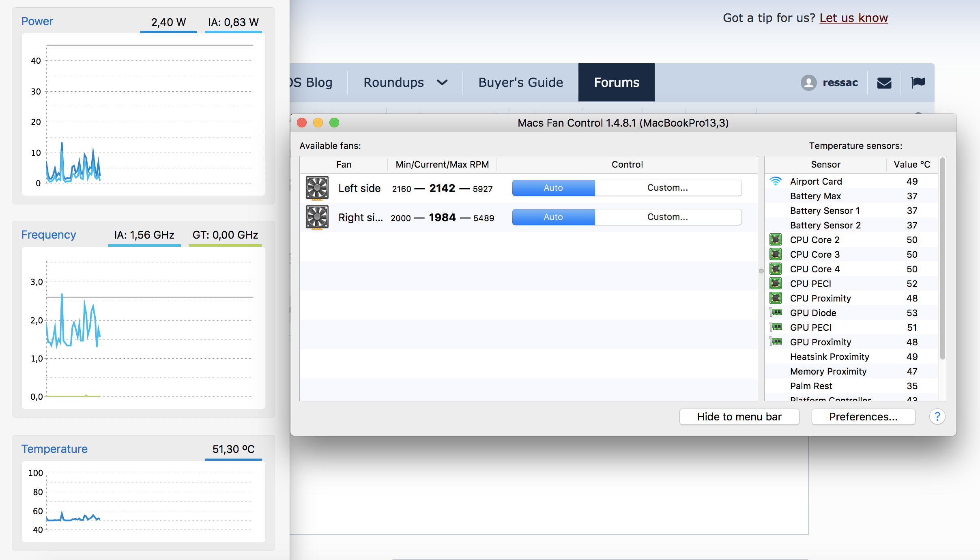Click the GPU PECI card icon
Image resolution: width=980 pixels, height=560 pixels.
click(776, 327)
